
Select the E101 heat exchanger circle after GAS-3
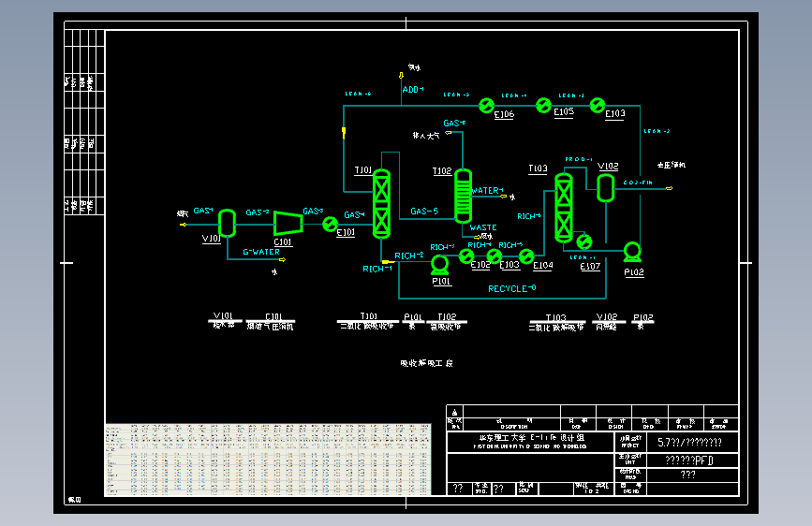(330, 225)
